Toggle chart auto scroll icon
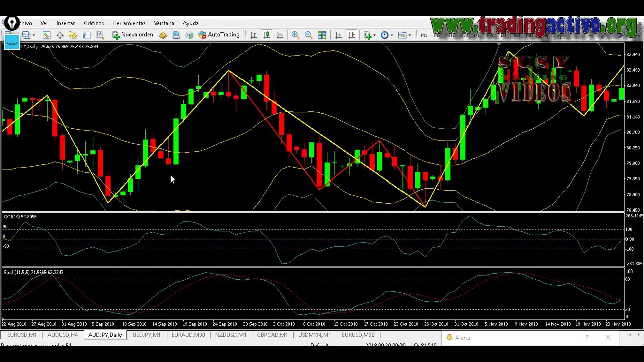Screen dimensions: 644x362 click(338, 35)
